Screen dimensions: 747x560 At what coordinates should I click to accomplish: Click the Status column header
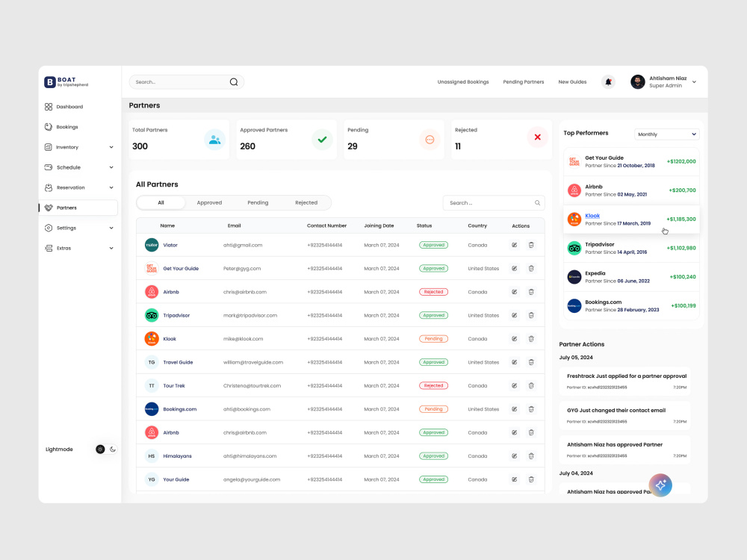(x=424, y=225)
